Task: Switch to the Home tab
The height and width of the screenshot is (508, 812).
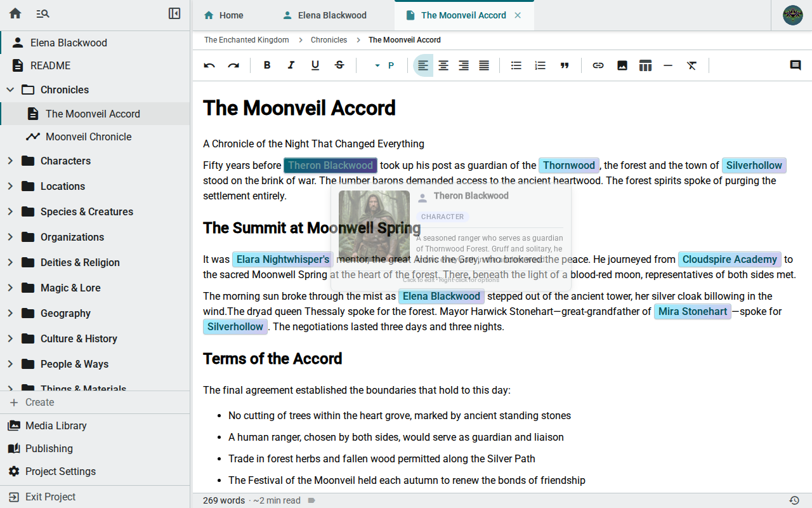Action: point(223,15)
